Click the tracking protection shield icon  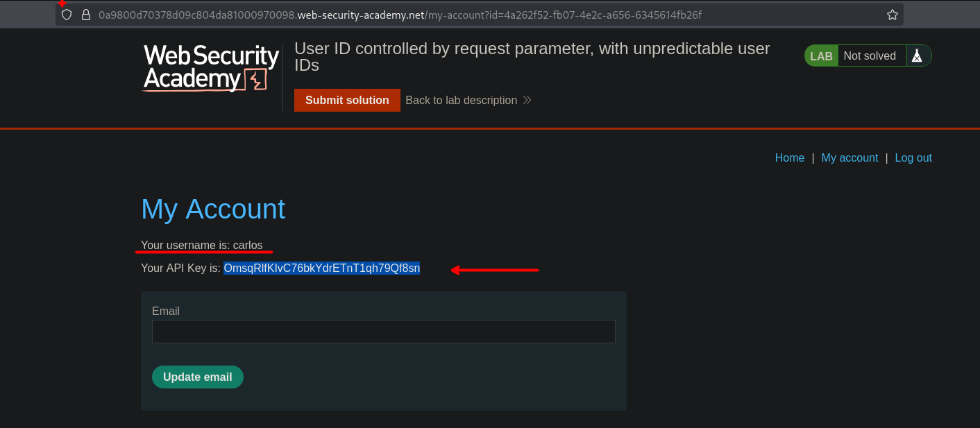(x=67, y=15)
